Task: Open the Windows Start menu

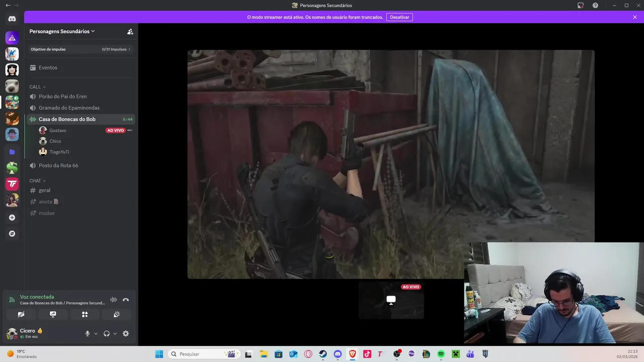Action: pos(159,354)
